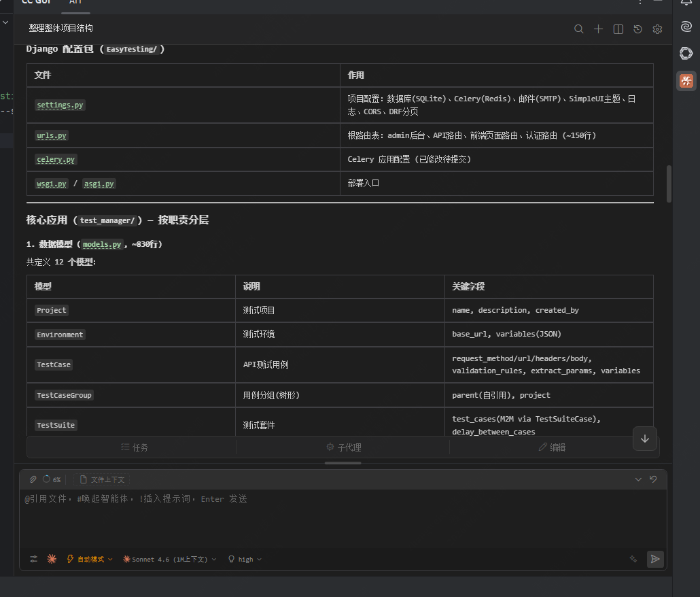Toggle the split panel layout icon
The height and width of the screenshot is (597, 700).
(x=618, y=29)
